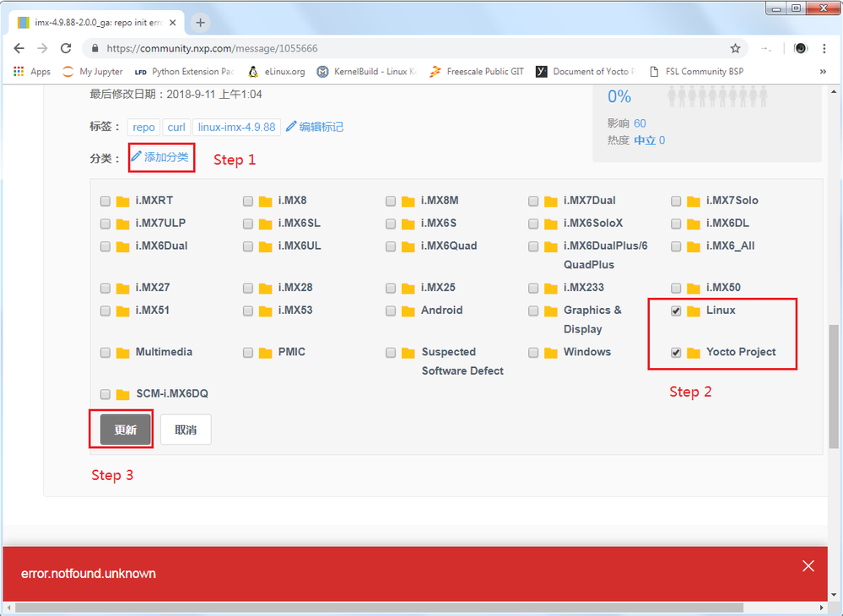The image size is (843, 616).
Task: Click the 编辑标记 edit tags link
Action: coord(315,127)
